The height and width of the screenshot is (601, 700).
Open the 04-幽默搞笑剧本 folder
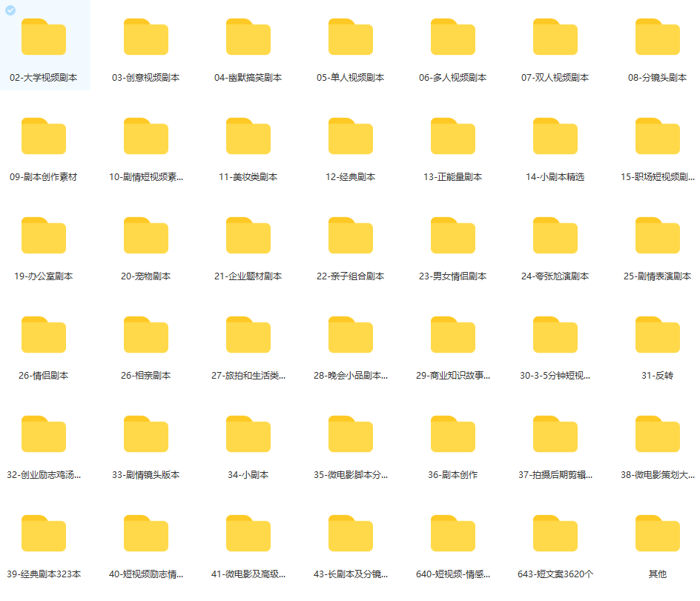248,37
